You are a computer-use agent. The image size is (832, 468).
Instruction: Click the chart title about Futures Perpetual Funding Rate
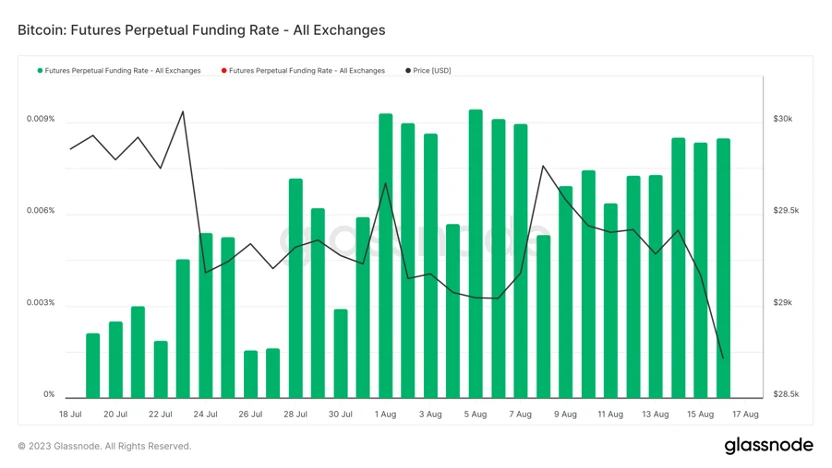click(201, 30)
